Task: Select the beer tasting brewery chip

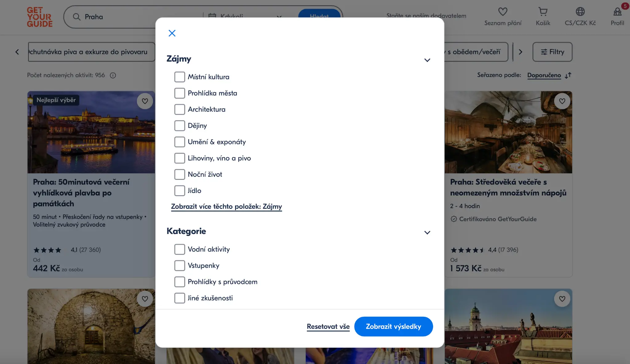Action: (91, 52)
